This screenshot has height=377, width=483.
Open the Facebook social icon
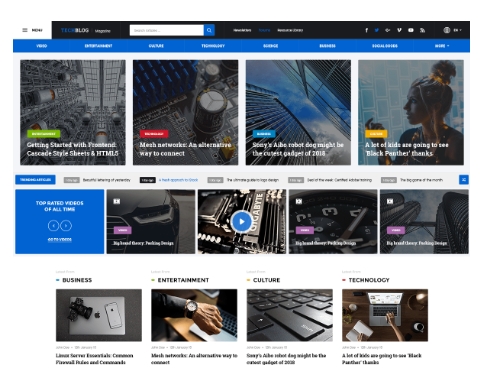pos(367,30)
